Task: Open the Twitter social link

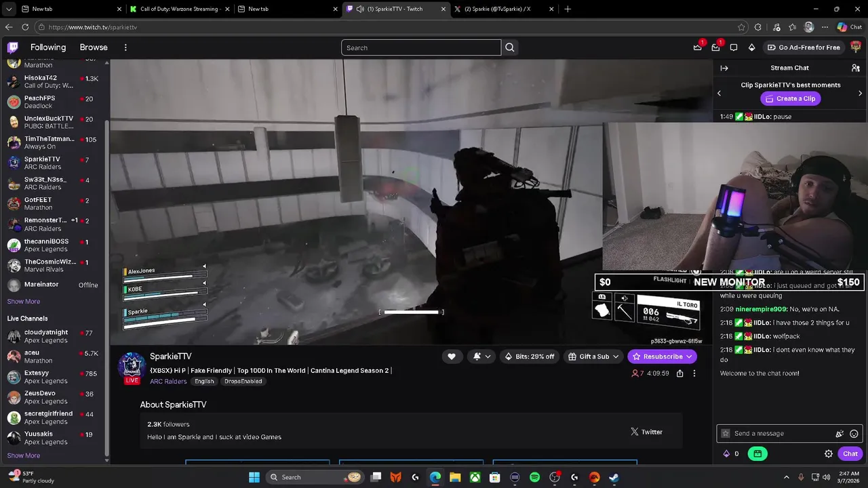Action: click(x=646, y=432)
